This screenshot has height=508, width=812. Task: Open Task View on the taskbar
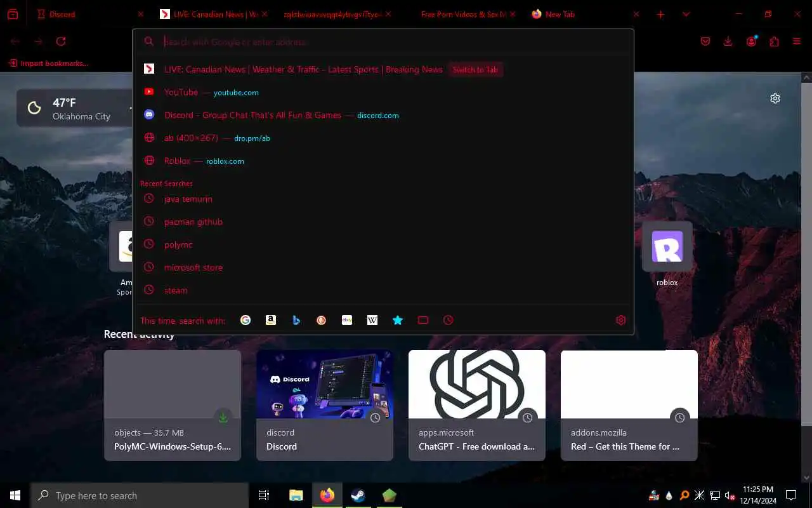pyautogui.click(x=264, y=495)
